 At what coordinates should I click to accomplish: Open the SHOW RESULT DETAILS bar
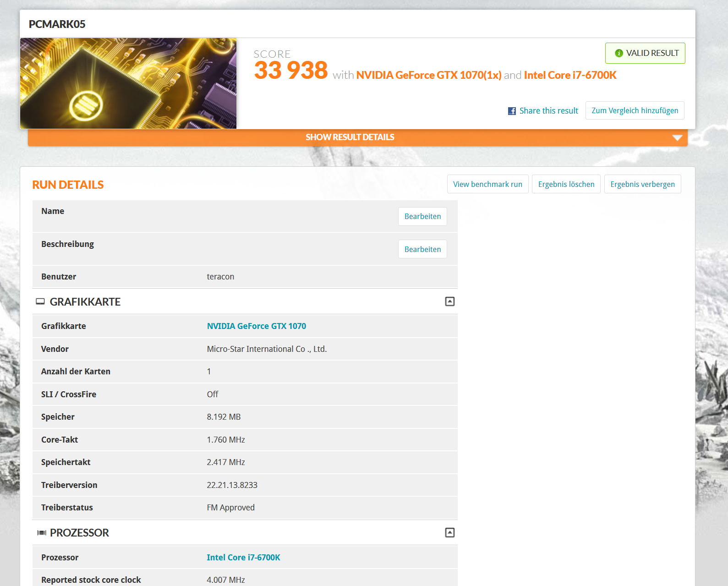coord(357,137)
